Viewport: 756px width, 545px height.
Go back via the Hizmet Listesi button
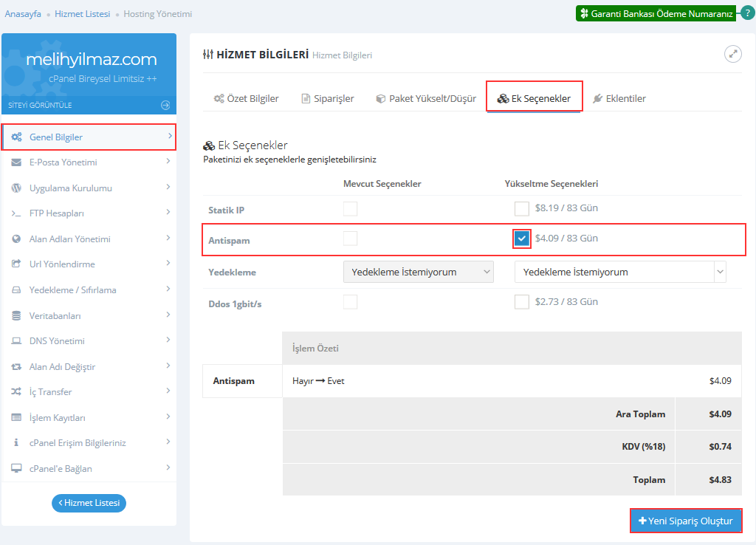click(x=89, y=503)
